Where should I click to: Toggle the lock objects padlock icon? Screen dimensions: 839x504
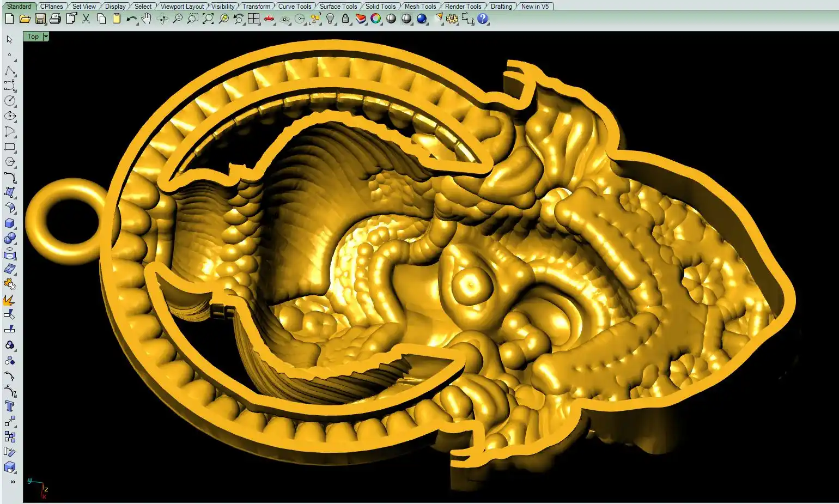345,19
